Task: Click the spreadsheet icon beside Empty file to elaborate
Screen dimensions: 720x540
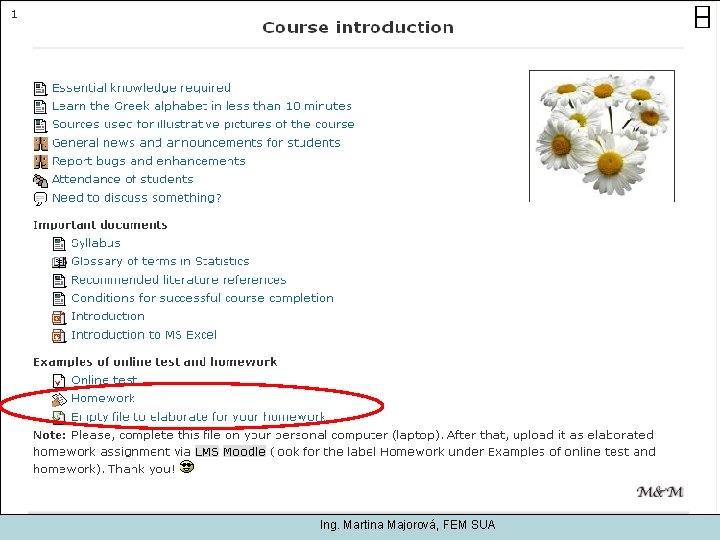Action: [x=59, y=417]
